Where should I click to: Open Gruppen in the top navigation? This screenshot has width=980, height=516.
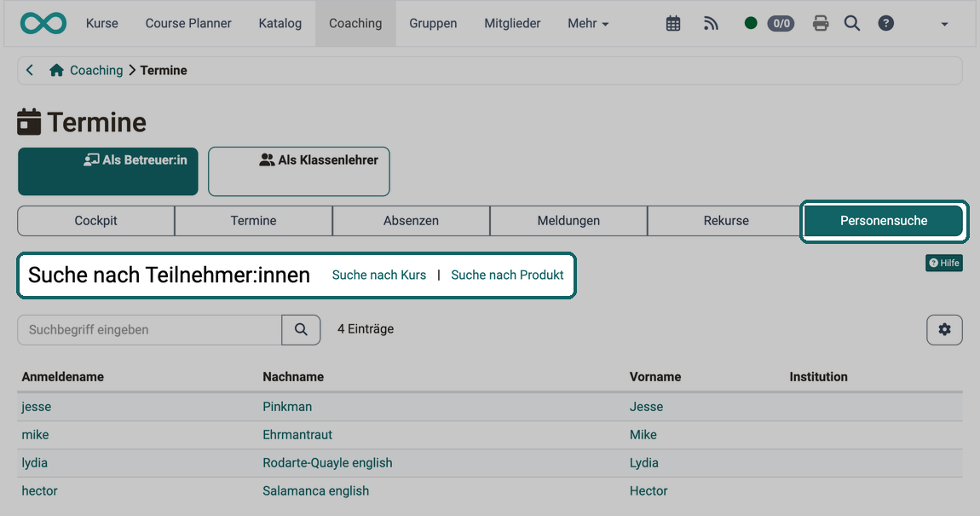[x=433, y=23]
